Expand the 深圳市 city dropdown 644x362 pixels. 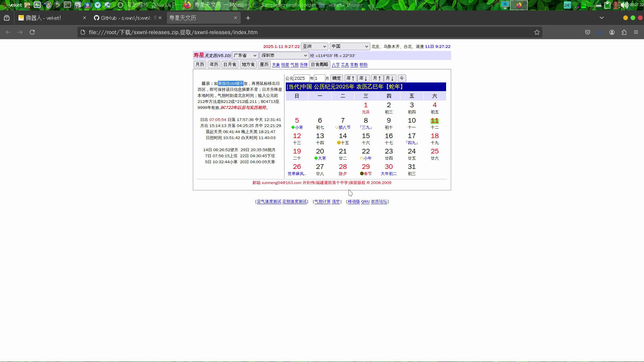(284, 55)
